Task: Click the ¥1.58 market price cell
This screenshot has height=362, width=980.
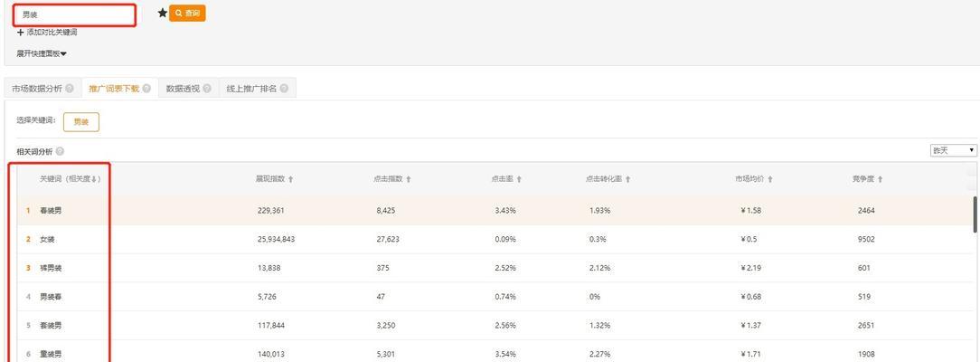Action: click(x=750, y=211)
